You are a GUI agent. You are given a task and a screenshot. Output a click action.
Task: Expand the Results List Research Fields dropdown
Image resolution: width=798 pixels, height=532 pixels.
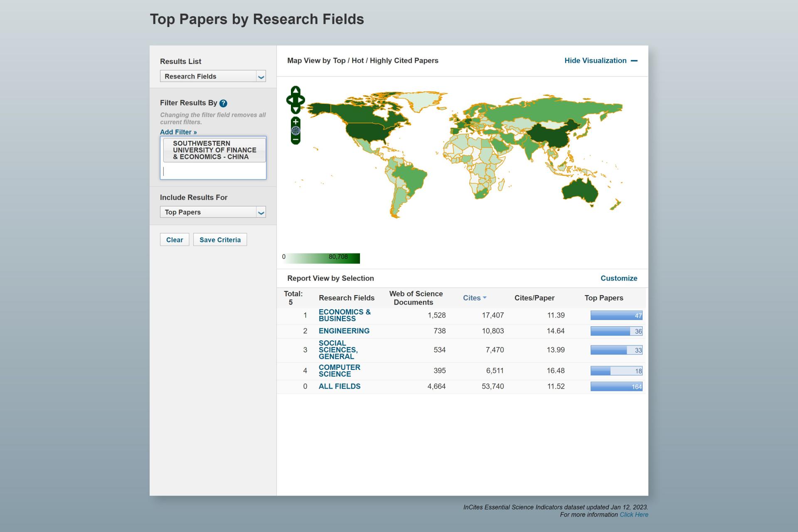tap(261, 76)
